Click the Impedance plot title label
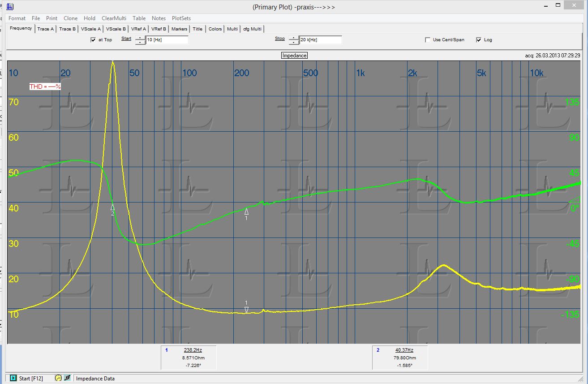 294,56
